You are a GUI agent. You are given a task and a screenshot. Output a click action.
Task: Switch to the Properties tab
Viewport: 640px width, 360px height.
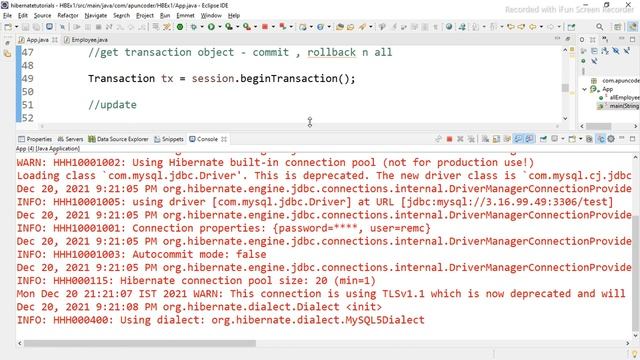click(x=35, y=139)
